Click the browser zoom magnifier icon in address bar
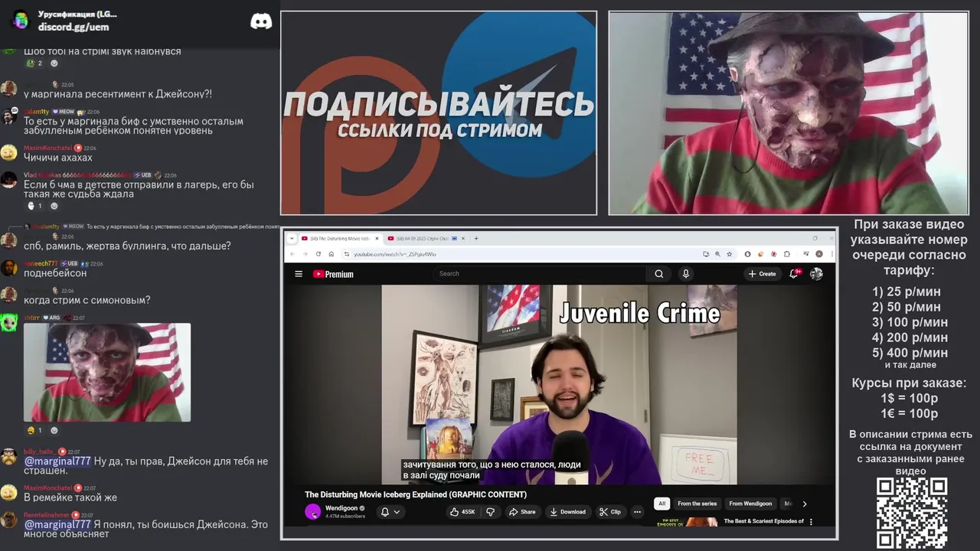 [717, 254]
